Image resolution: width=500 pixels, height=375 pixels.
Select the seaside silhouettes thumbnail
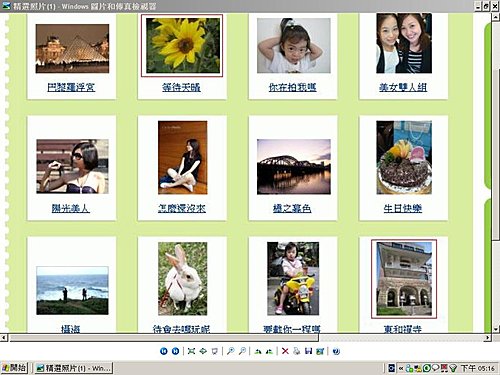point(72,290)
